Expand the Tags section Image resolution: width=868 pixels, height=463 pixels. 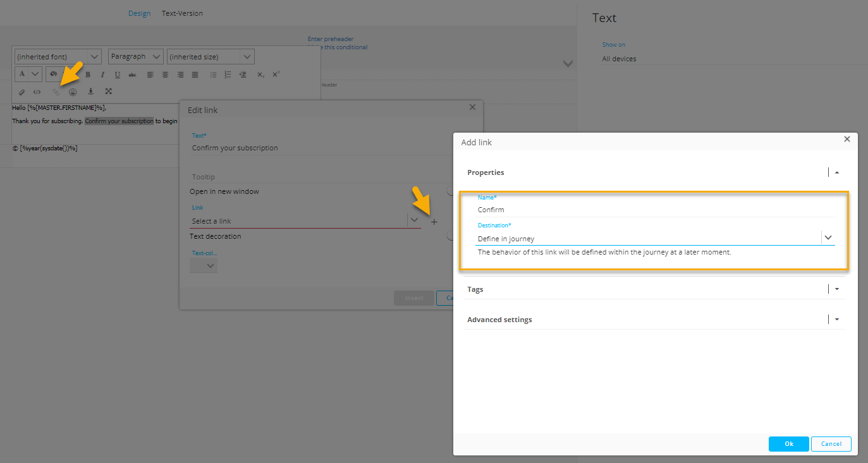837,289
